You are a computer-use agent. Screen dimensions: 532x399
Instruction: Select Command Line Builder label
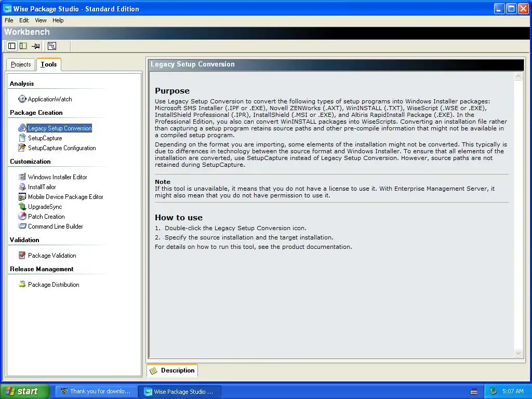(x=56, y=227)
